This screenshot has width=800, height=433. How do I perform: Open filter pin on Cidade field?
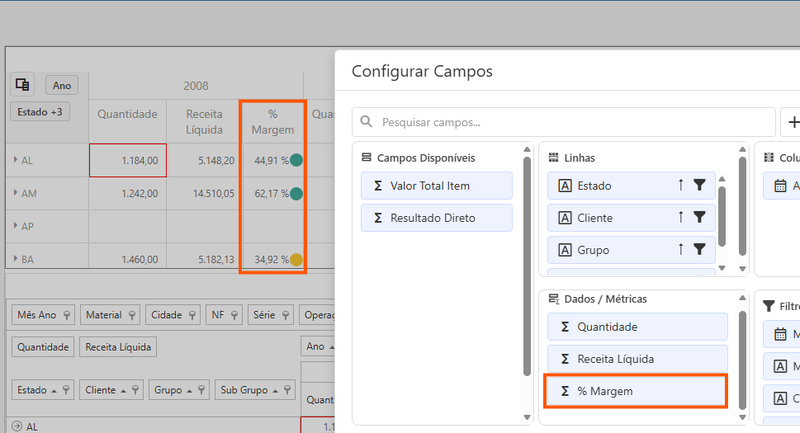tap(192, 315)
